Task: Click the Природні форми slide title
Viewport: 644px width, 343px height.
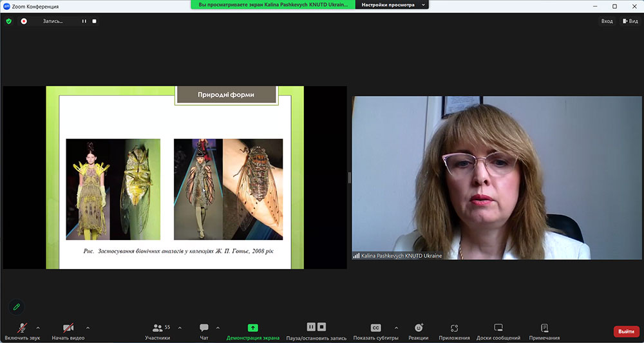Action: 226,95
